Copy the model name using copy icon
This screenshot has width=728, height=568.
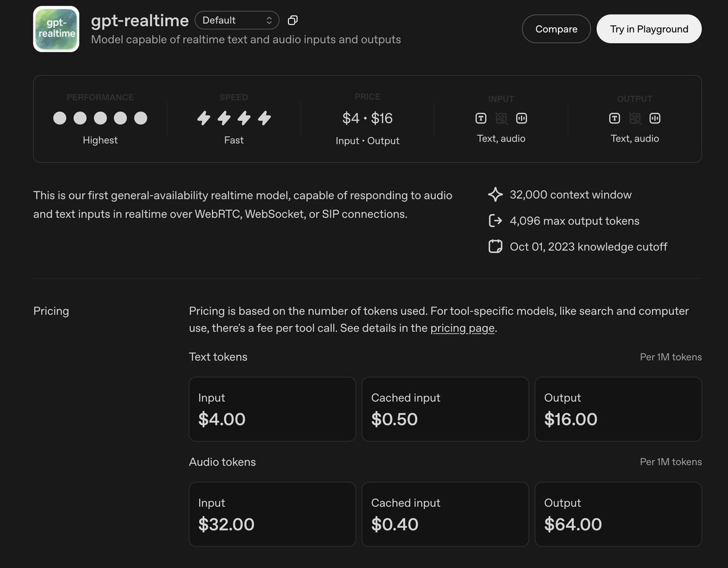[293, 21]
